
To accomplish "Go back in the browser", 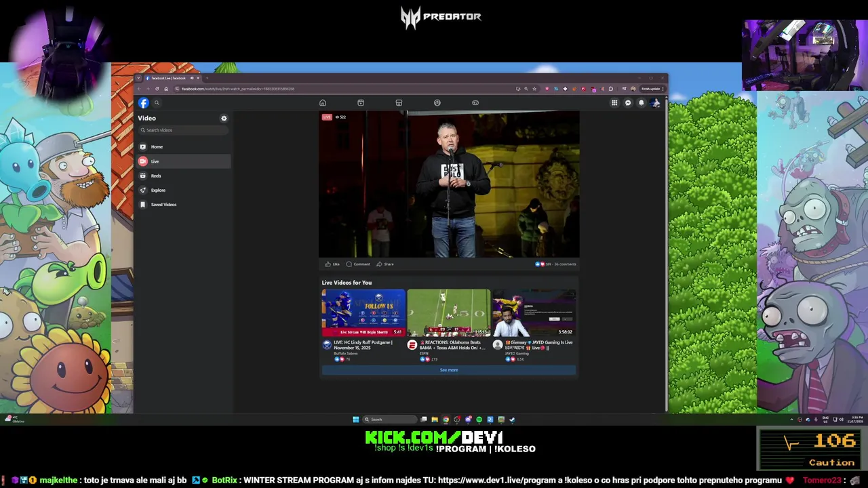I will click(x=139, y=89).
